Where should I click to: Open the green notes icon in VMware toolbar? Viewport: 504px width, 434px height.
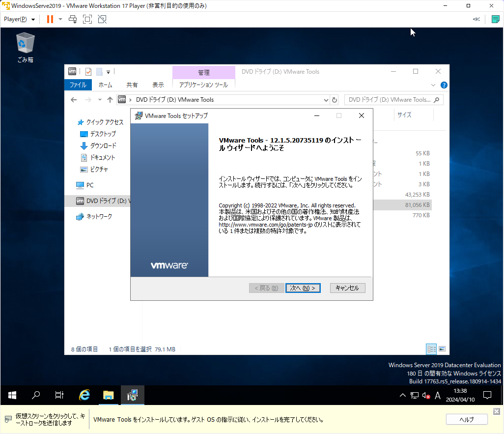click(x=495, y=19)
